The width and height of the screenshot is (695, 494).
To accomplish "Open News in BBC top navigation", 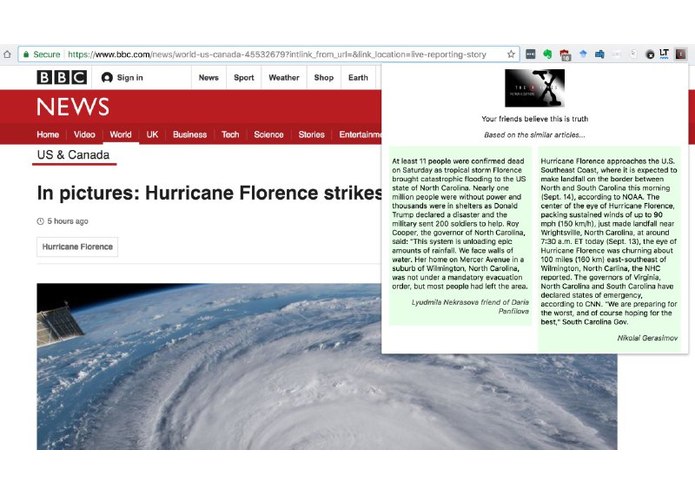I will [x=209, y=78].
